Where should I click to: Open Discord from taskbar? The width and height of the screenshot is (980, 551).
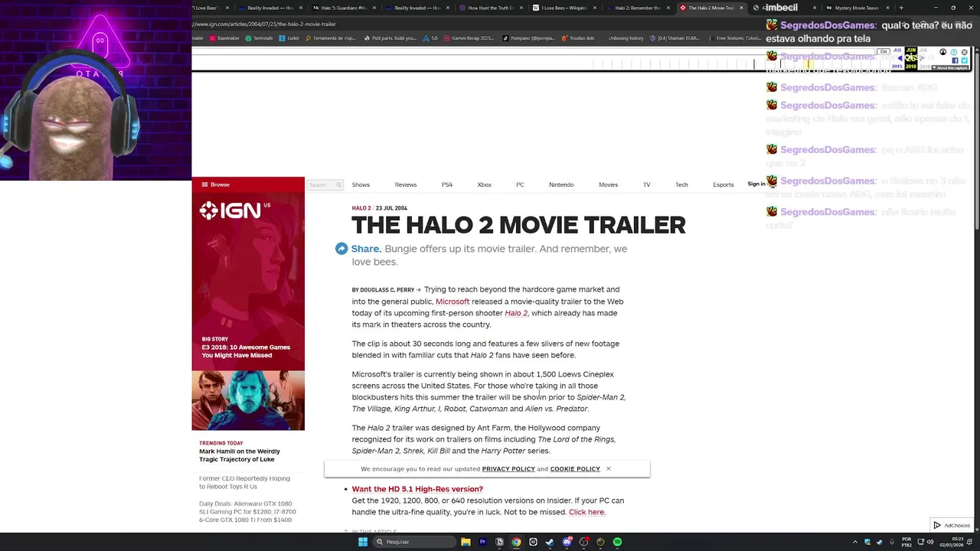click(567, 542)
